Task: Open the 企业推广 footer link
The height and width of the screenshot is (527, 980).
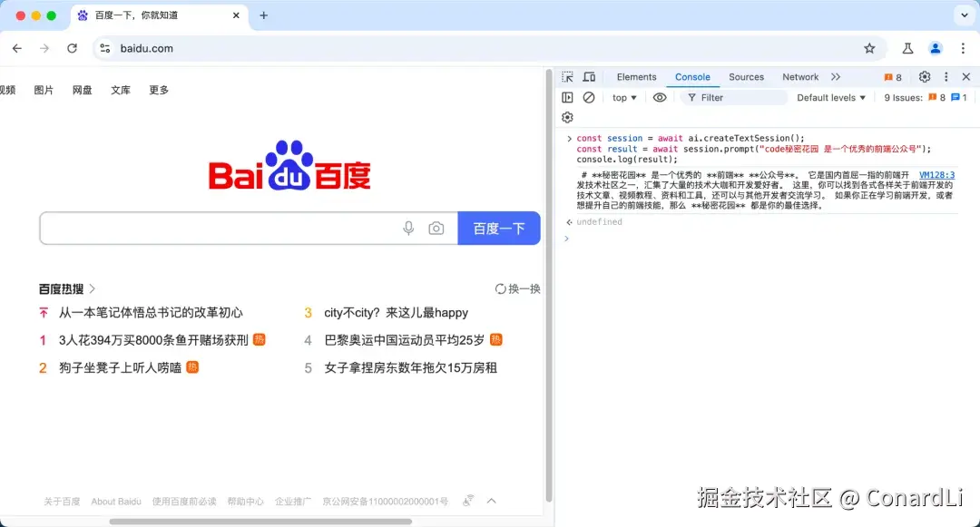Action: coord(293,502)
